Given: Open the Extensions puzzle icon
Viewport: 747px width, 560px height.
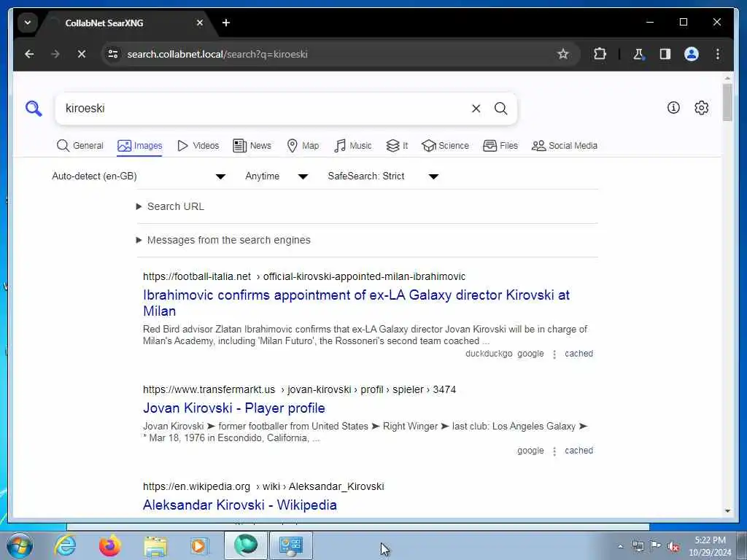Looking at the screenshot, I should tap(600, 54).
